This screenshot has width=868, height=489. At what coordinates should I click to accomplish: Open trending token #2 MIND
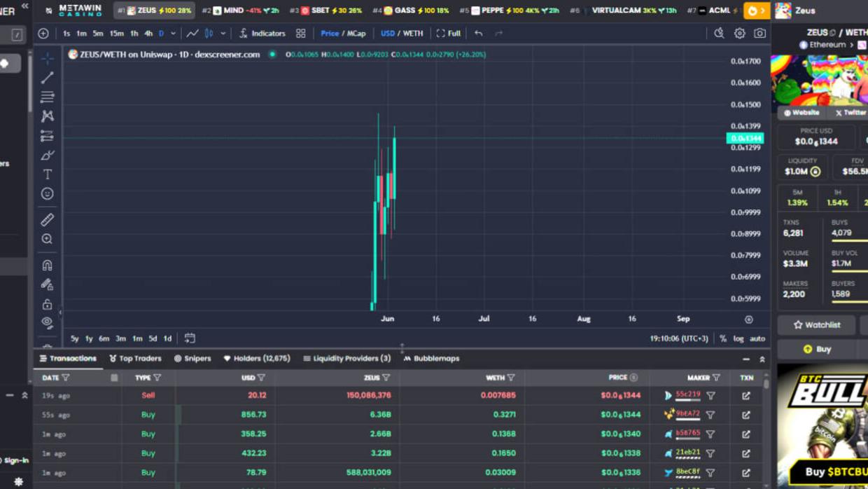[240, 11]
